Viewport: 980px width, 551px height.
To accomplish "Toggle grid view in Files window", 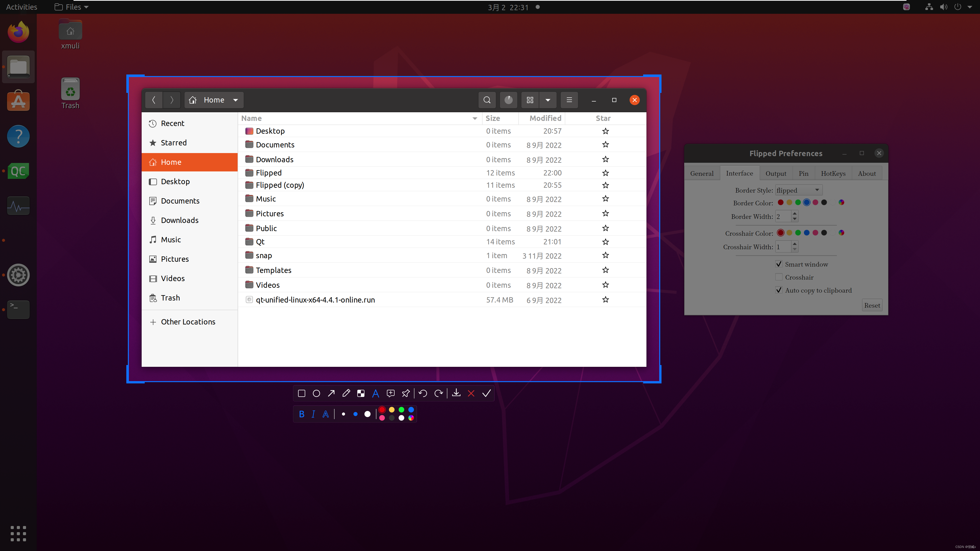I will tap(530, 100).
